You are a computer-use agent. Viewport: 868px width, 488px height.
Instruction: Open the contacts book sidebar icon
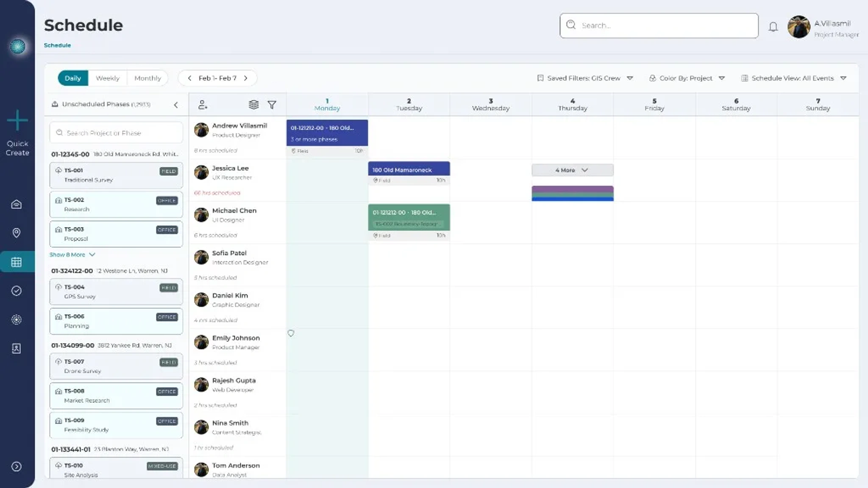[x=17, y=348]
